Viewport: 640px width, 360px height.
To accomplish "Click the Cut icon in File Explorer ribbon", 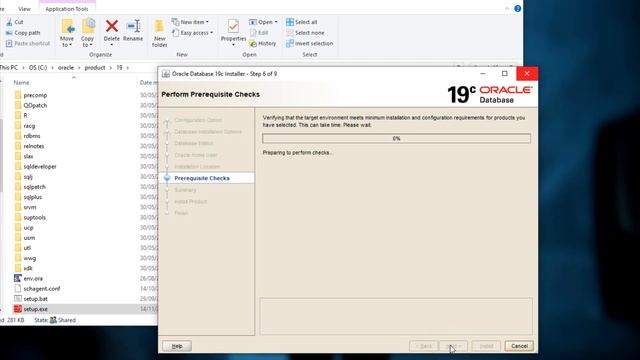I will (x=9, y=22).
